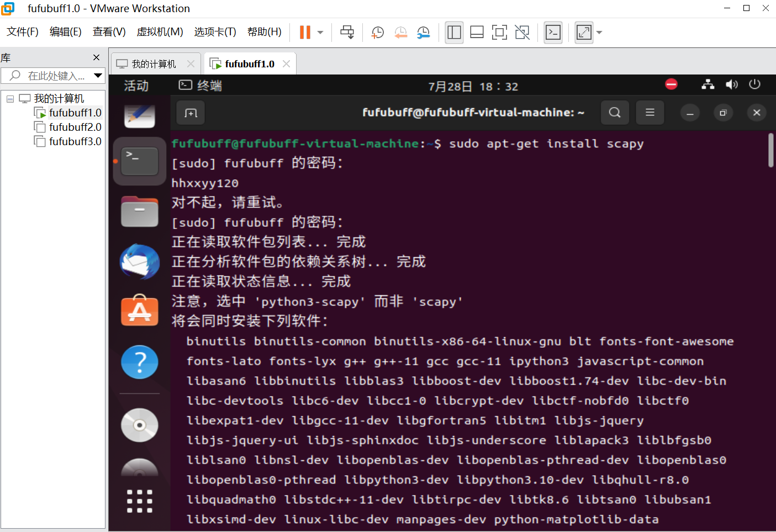Screen dimensions: 776x532
Task: Open the 文件(F) menu
Action: pyautogui.click(x=23, y=32)
